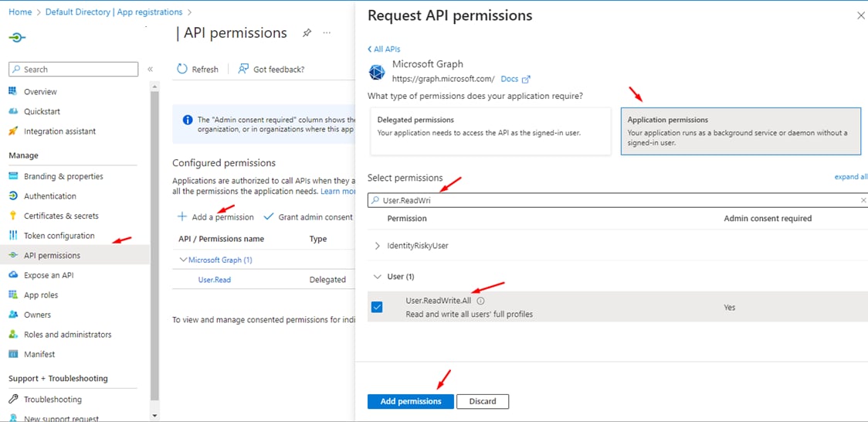Click the Token configuration bars icon
868x422 pixels.
click(x=13, y=236)
